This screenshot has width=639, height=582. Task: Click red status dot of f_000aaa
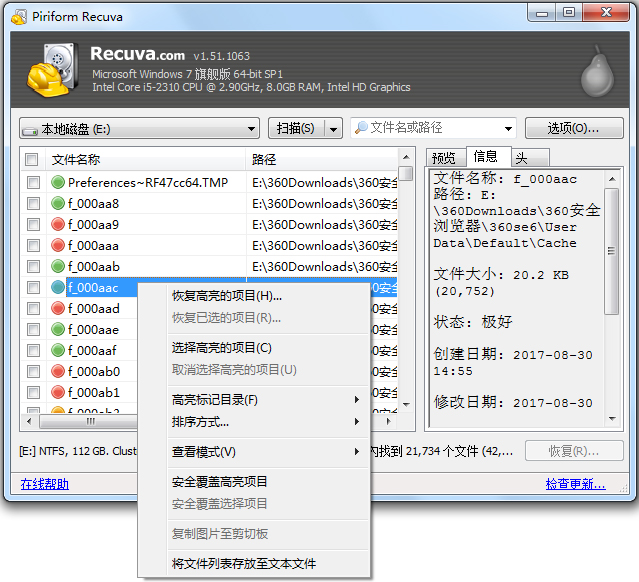tap(58, 245)
